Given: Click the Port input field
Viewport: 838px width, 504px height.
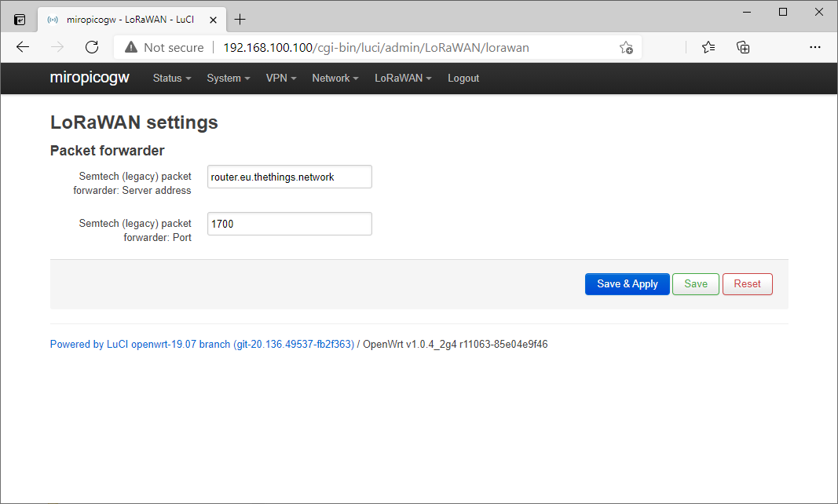Looking at the screenshot, I should [x=289, y=224].
